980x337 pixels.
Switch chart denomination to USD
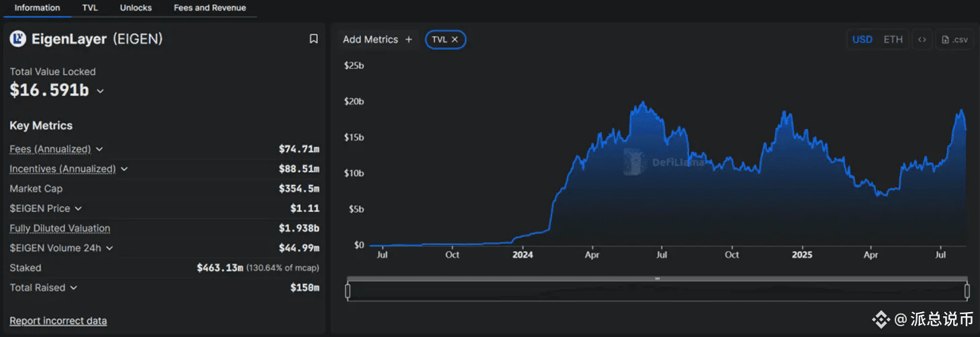tap(862, 40)
